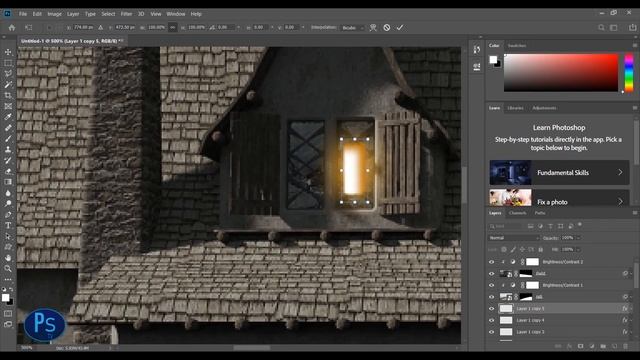Click the delete layer trash icon
640x360 pixels.
click(625, 346)
